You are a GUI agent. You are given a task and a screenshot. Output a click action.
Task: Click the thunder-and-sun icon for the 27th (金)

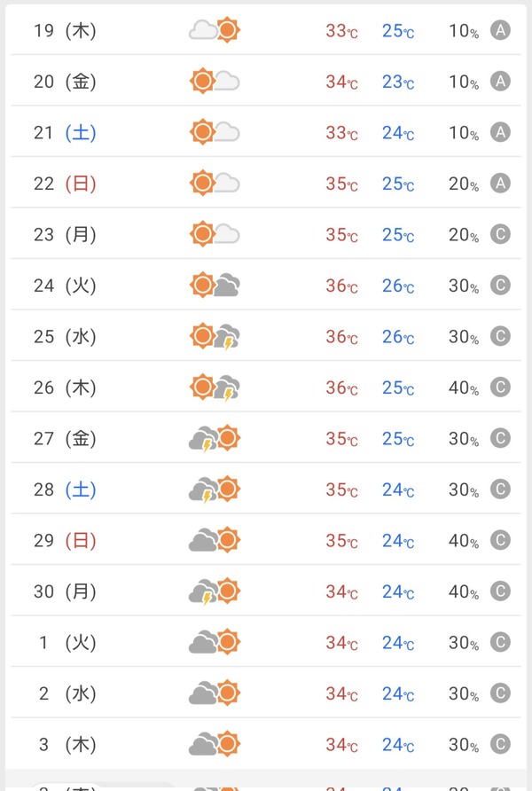pyautogui.click(x=215, y=438)
